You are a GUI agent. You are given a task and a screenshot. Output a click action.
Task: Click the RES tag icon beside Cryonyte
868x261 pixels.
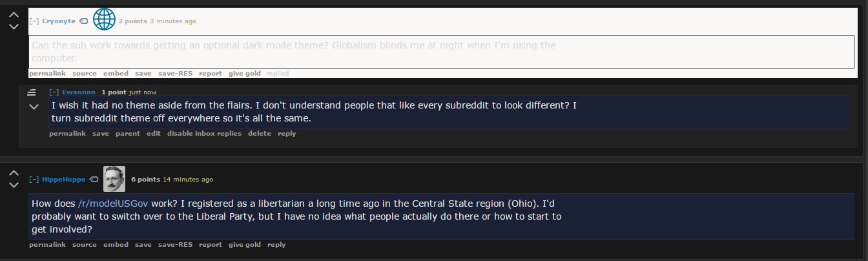[83, 21]
